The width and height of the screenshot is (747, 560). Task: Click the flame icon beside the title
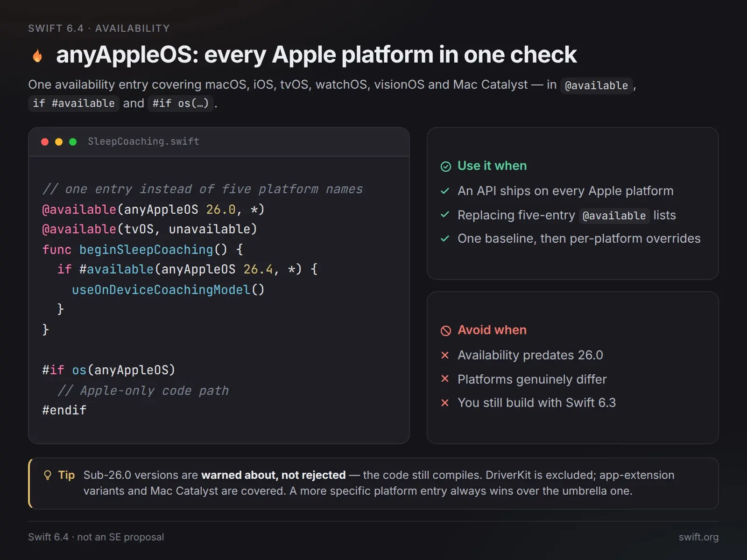coord(37,56)
